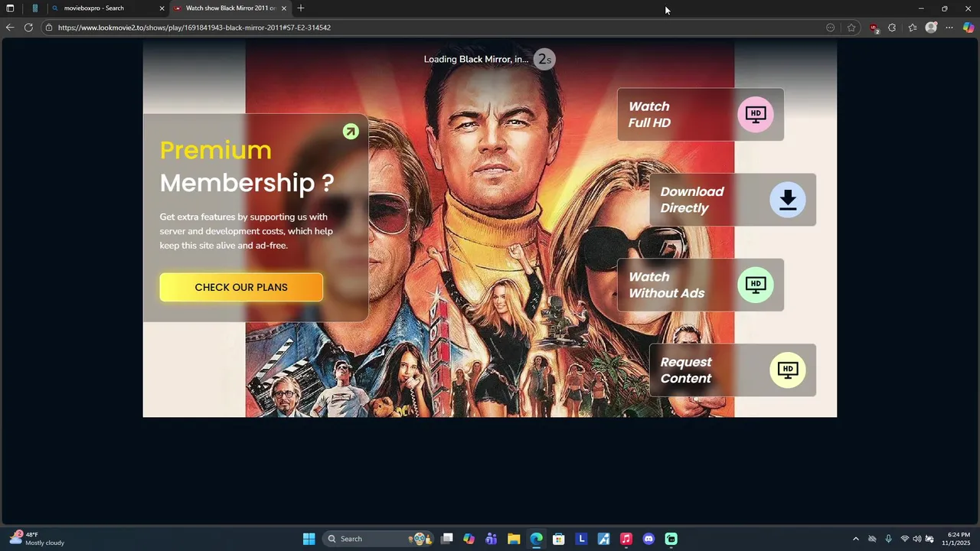The height and width of the screenshot is (551, 980).
Task: Click the taskbar Search box
Action: 379,539
